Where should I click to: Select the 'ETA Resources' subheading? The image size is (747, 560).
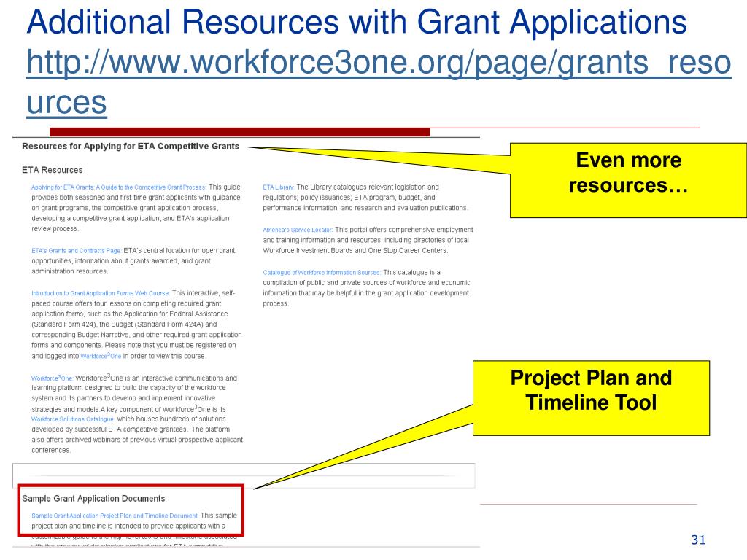[x=53, y=170]
